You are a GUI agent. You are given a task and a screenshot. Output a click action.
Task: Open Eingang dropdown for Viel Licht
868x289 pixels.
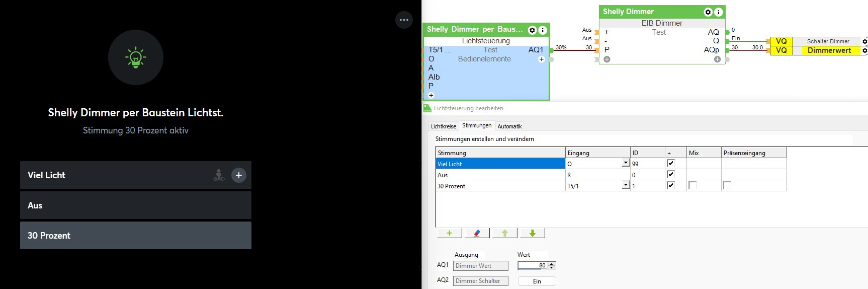pos(626,163)
